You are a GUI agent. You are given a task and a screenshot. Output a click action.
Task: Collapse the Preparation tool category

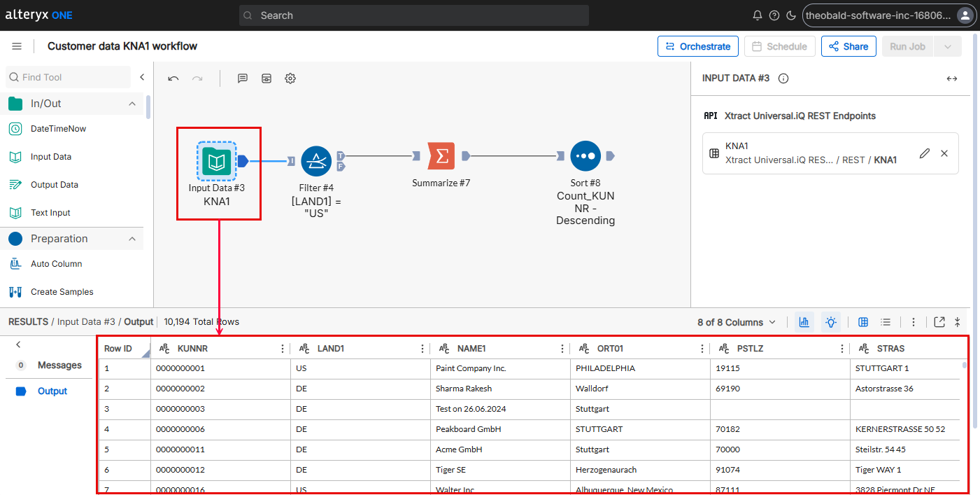132,239
